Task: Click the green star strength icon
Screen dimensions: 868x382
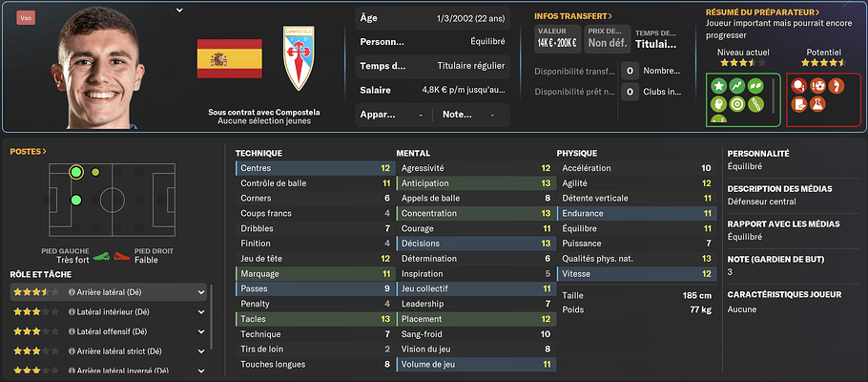Action: click(718, 85)
